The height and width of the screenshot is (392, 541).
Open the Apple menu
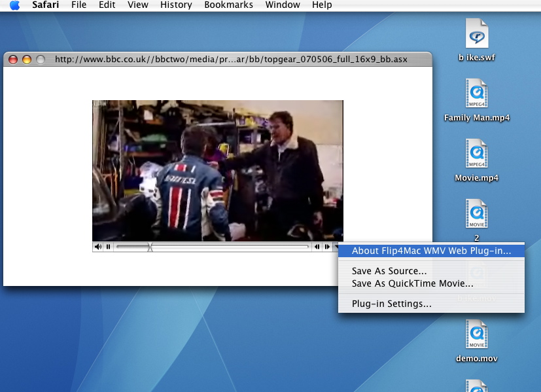click(x=14, y=5)
